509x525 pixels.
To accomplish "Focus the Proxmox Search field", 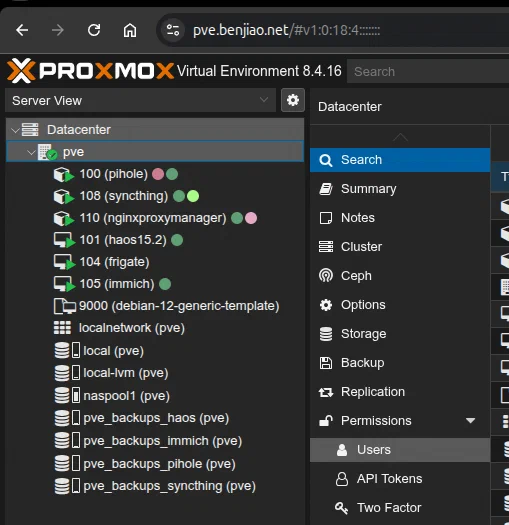I will point(428,71).
